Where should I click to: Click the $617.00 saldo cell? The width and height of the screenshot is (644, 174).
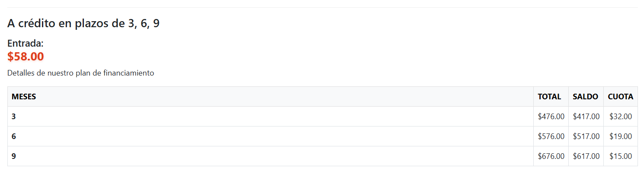click(586, 156)
